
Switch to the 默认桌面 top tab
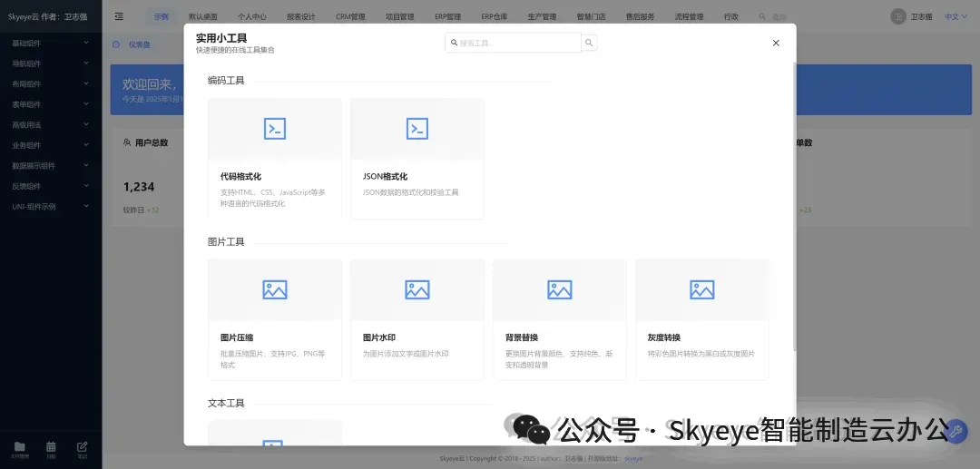(203, 17)
